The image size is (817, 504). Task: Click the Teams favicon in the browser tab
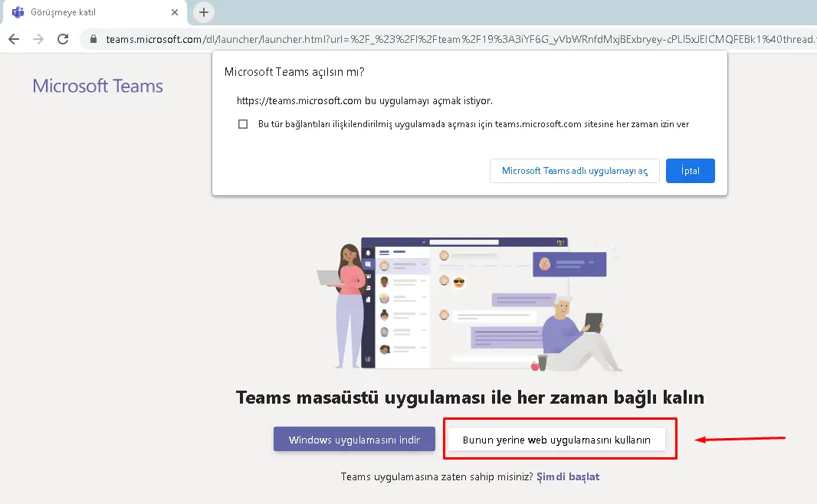[17, 12]
